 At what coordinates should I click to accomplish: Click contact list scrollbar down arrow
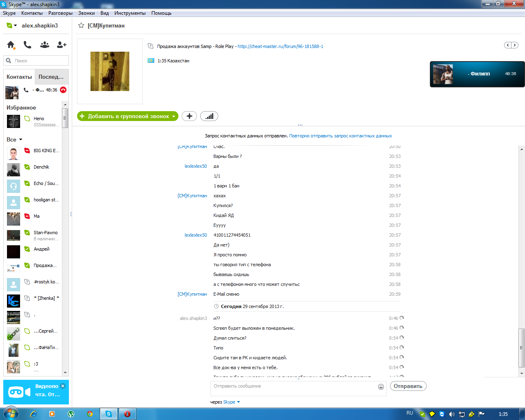pyautogui.click(x=65, y=373)
